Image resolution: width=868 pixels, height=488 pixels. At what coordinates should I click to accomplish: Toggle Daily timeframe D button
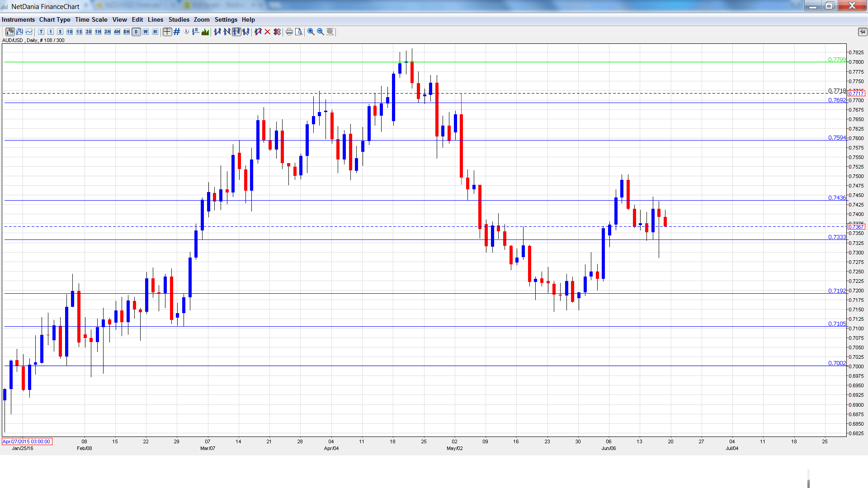pos(136,32)
